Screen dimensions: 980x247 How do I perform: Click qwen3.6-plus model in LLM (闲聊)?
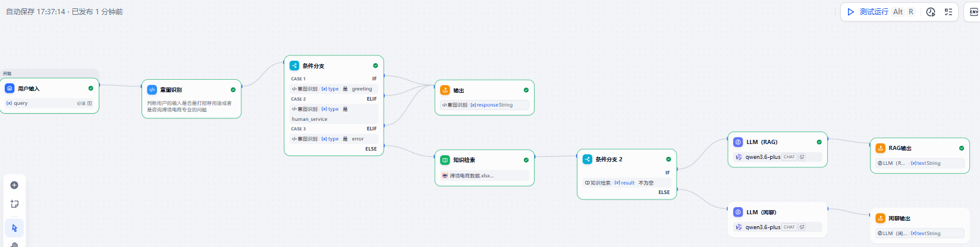pos(763,227)
